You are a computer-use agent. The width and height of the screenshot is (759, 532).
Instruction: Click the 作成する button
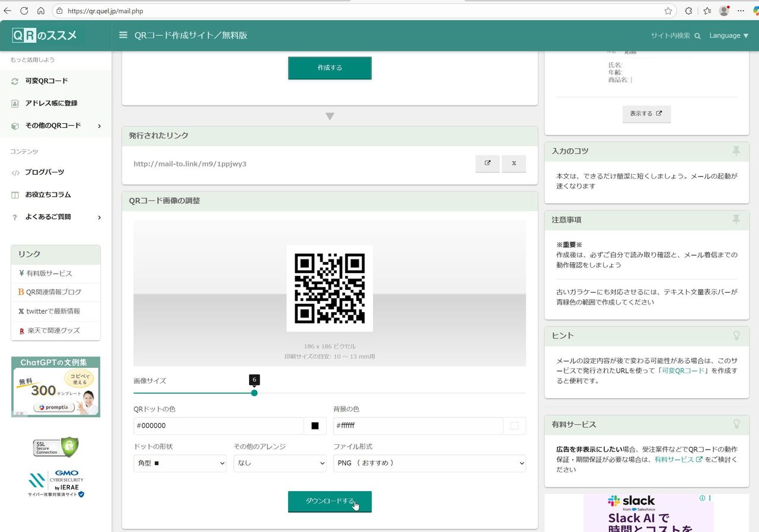pyautogui.click(x=330, y=68)
